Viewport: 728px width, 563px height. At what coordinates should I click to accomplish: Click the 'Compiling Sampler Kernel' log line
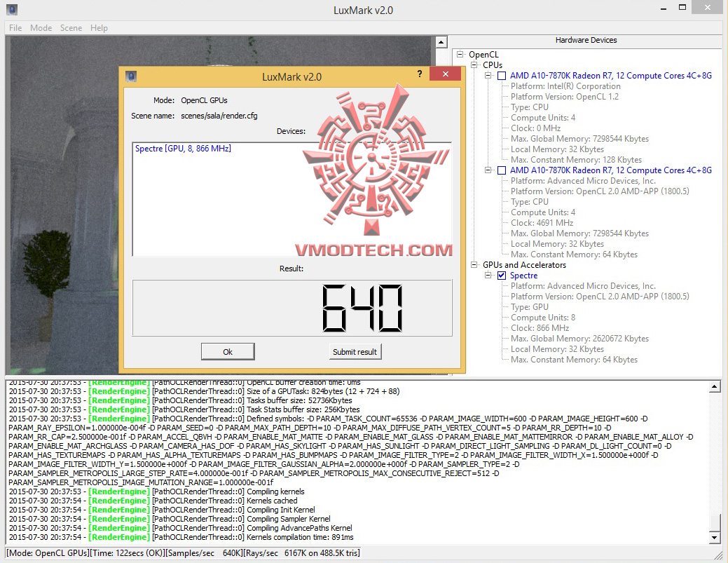(x=170, y=519)
